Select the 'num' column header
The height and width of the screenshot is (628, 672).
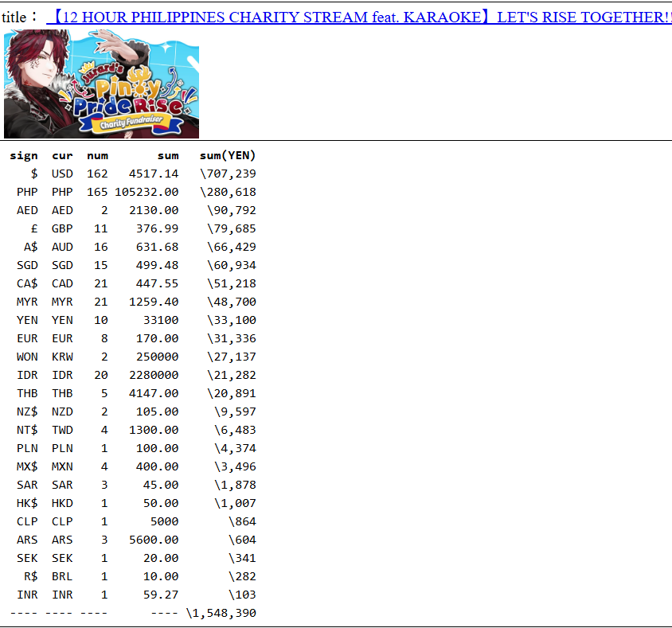[x=97, y=155]
